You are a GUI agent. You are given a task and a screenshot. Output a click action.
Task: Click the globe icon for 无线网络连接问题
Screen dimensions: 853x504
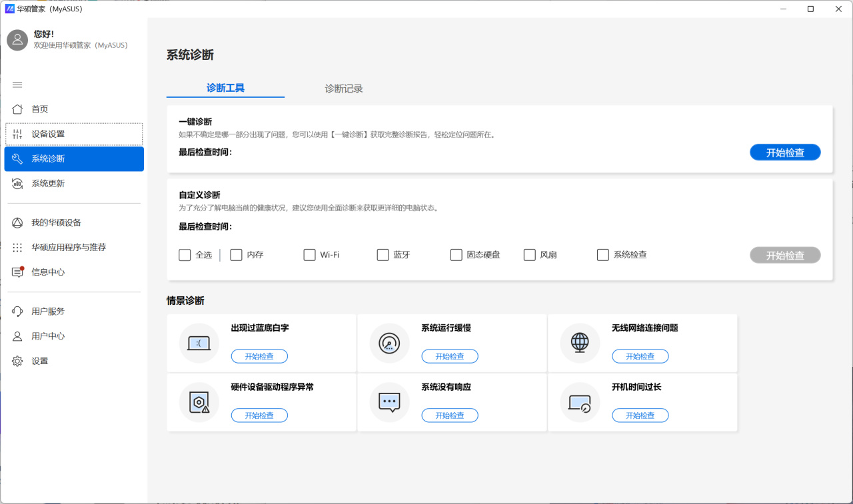[x=580, y=344]
